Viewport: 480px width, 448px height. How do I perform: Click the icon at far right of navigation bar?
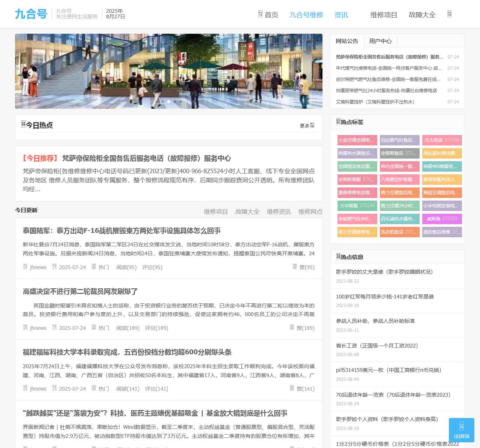point(449,14)
